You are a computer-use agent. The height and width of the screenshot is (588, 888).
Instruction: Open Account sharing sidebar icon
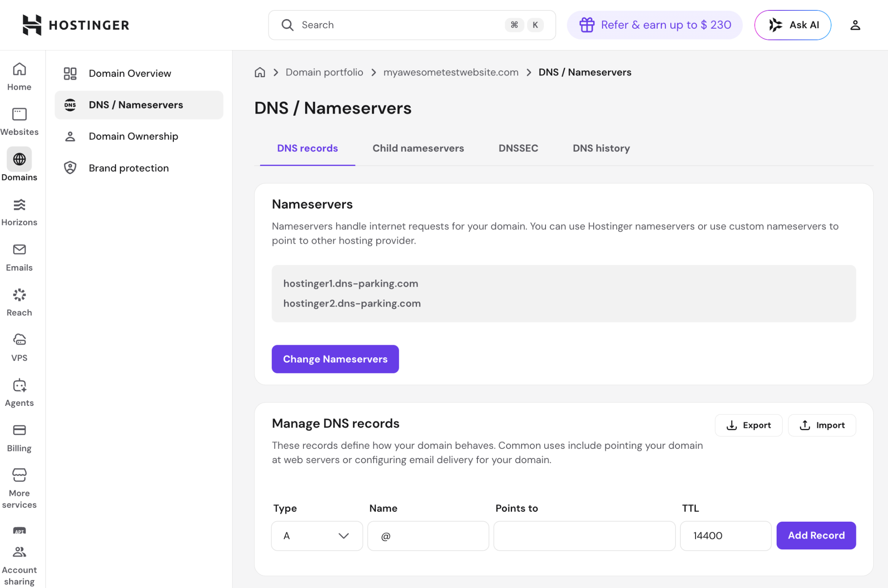click(19, 552)
